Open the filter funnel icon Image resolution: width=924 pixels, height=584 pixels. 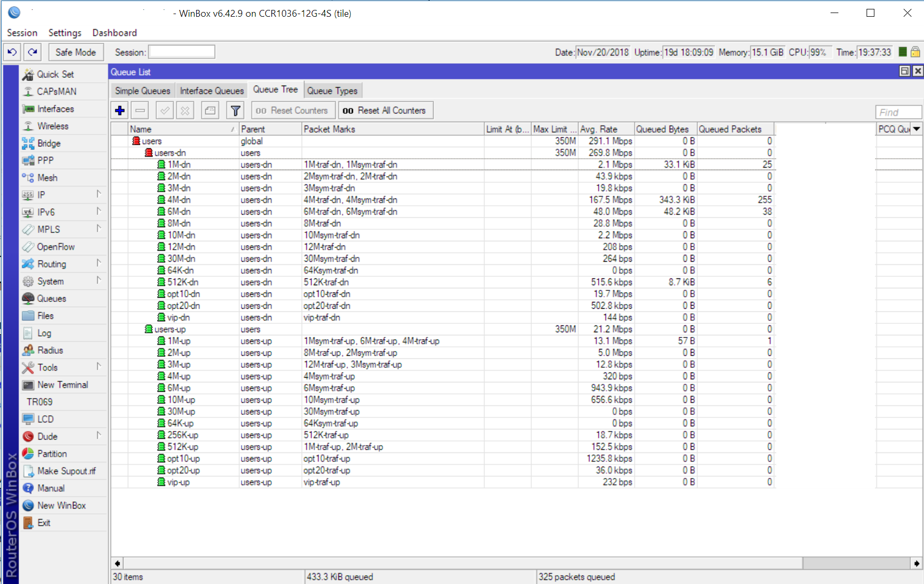tap(235, 111)
